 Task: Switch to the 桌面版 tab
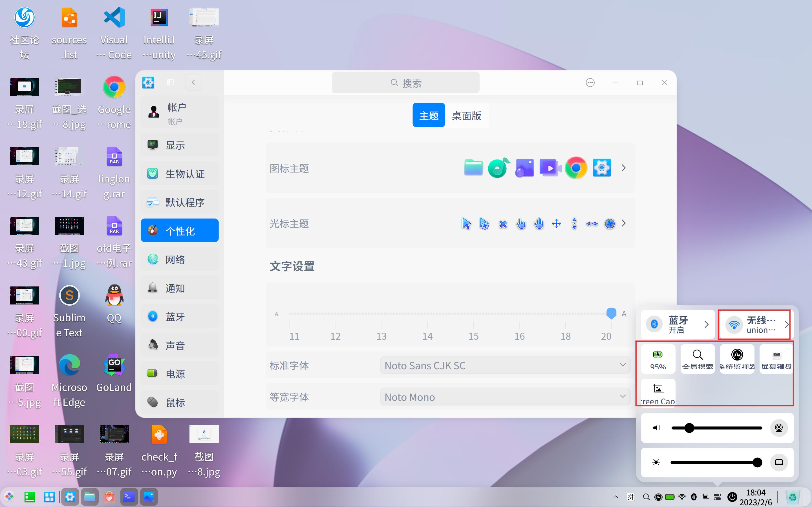click(466, 115)
